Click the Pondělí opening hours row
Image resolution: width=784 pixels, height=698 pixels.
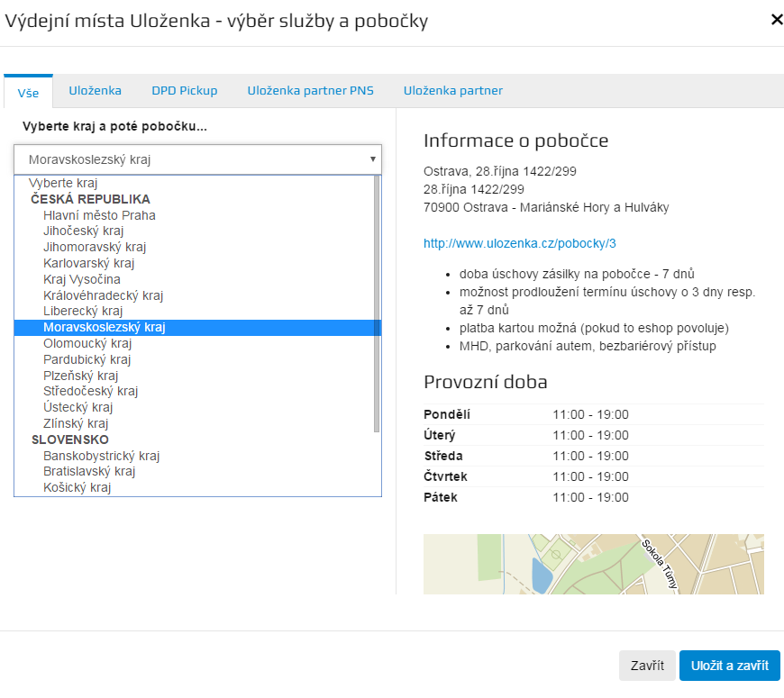[x=594, y=414]
